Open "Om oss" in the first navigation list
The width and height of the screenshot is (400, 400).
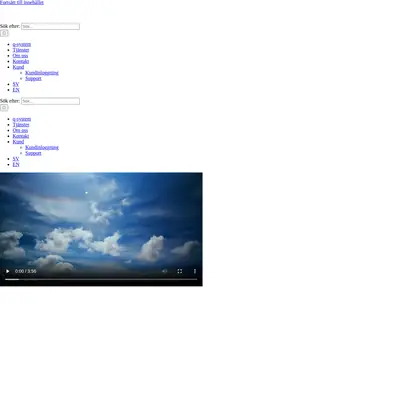coord(20,56)
